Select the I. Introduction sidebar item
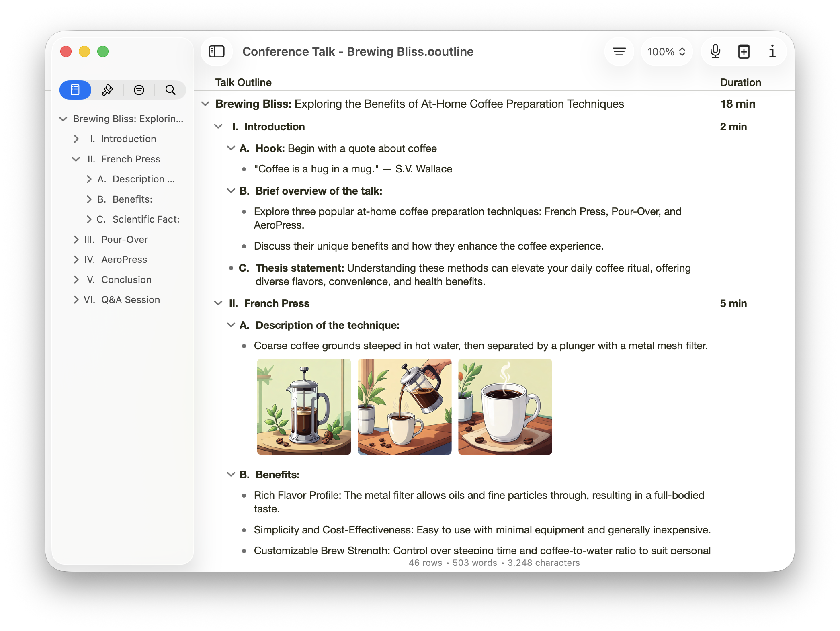The height and width of the screenshot is (631, 840). (123, 139)
